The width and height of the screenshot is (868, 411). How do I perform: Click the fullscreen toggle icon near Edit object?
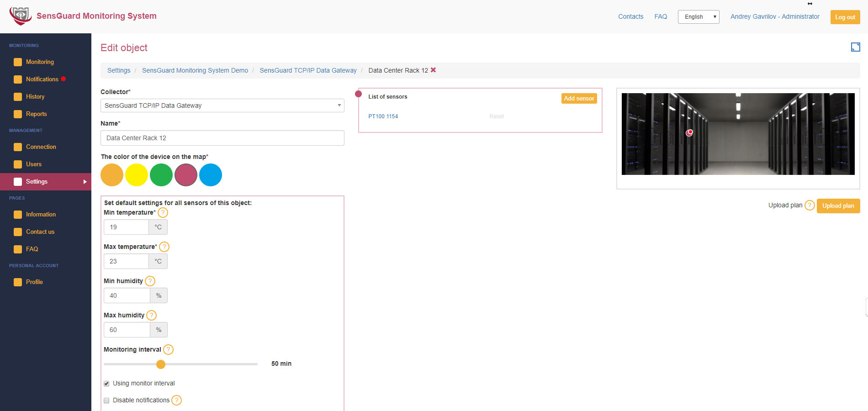[855, 47]
